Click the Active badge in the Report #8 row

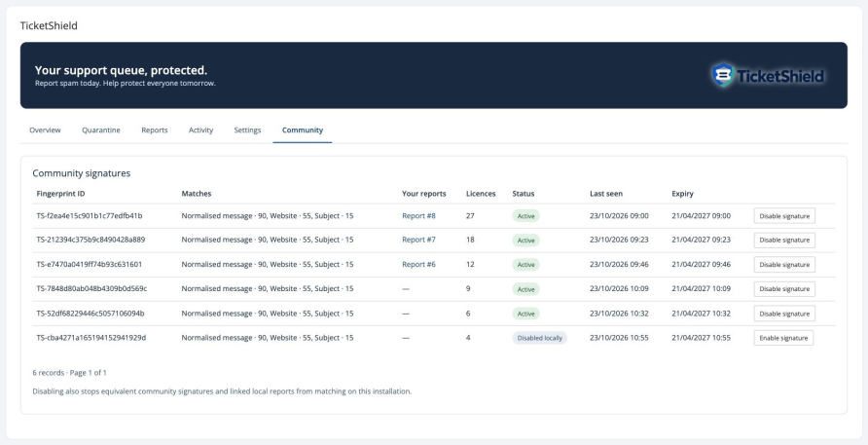tap(525, 216)
